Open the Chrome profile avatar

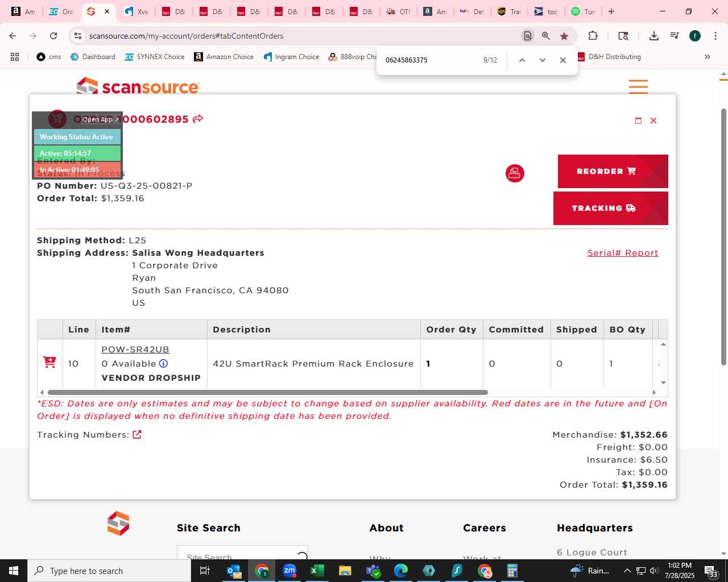[695, 36]
